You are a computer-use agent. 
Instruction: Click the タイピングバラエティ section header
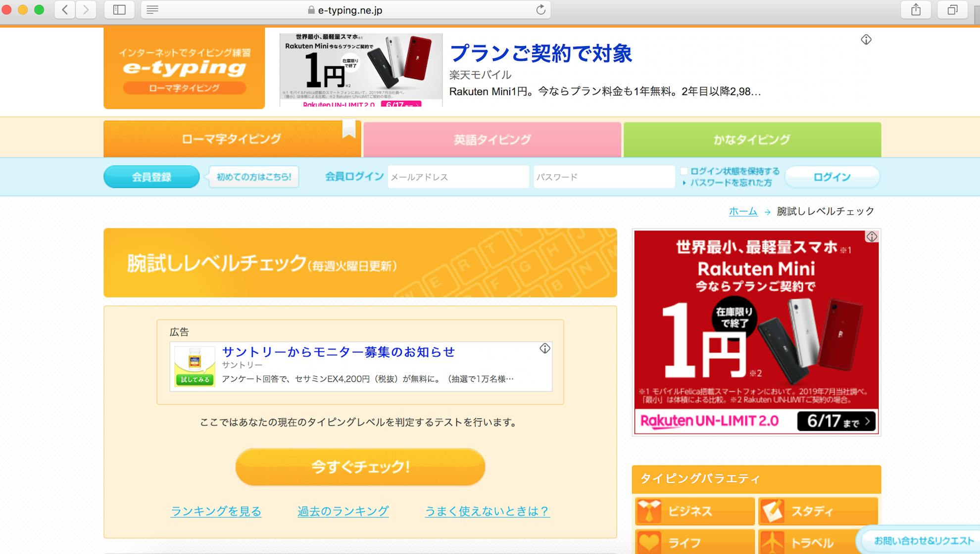pos(756,479)
